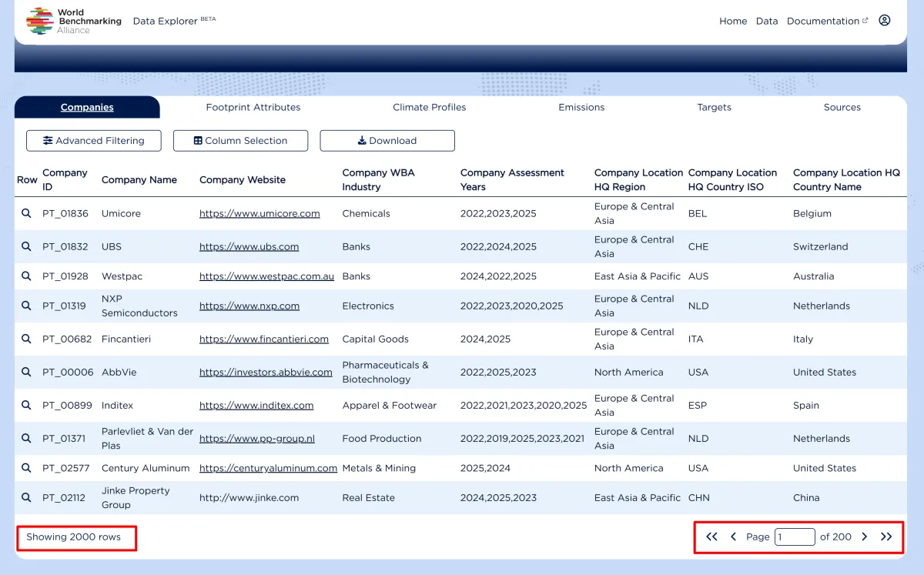Open the user account icon
The height and width of the screenshot is (575, 924).
click(884, 21)
